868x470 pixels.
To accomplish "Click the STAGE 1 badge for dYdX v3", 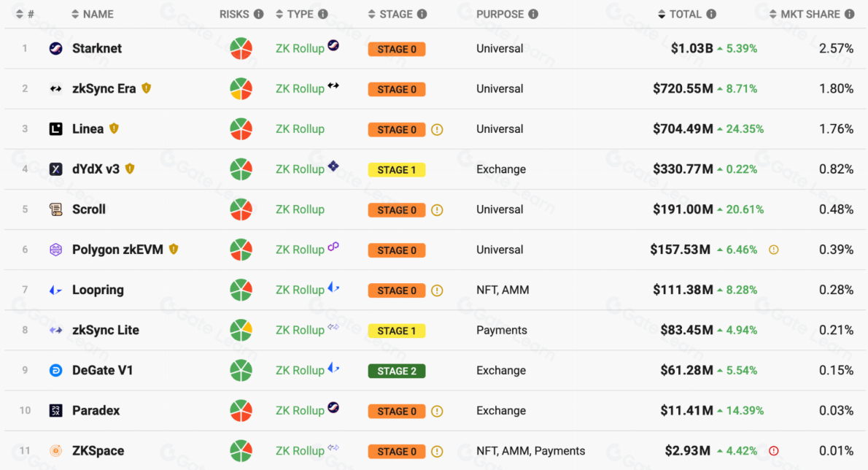I will pos(397,170).
